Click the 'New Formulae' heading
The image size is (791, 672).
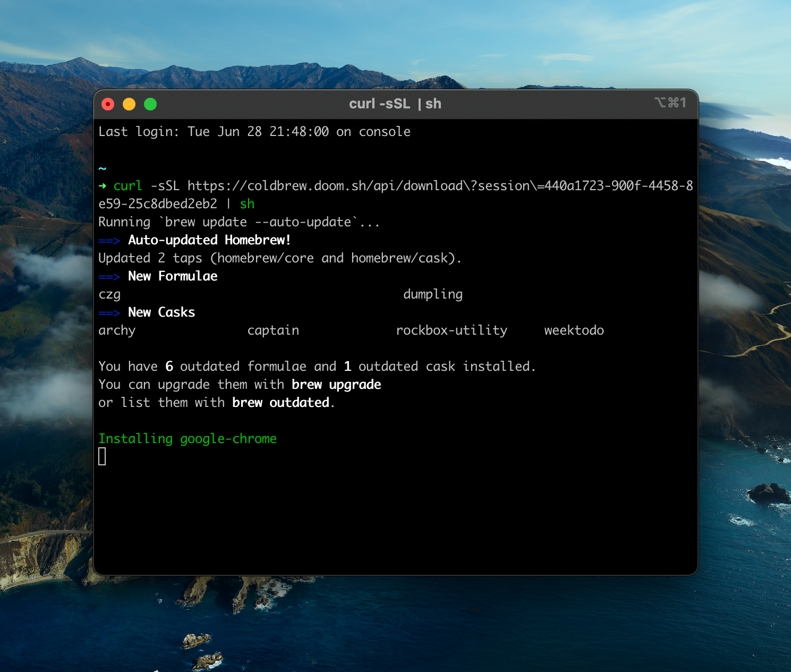tap(173, 276)
